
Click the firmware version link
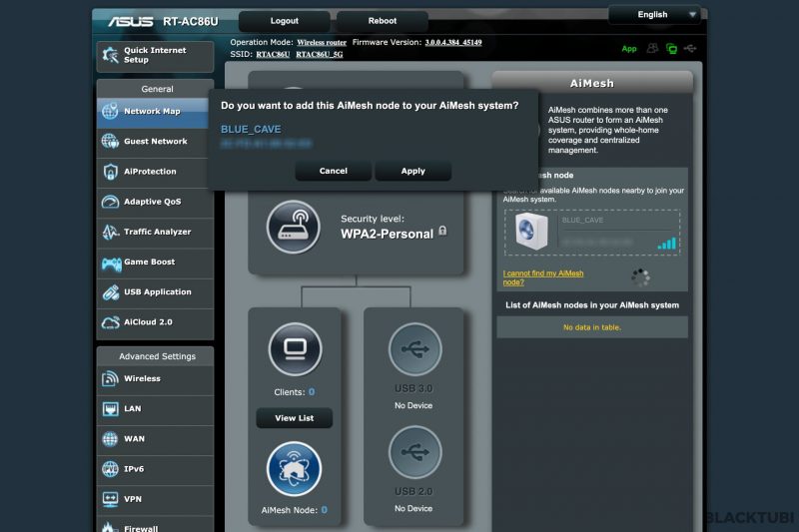(x=453, y=42)
